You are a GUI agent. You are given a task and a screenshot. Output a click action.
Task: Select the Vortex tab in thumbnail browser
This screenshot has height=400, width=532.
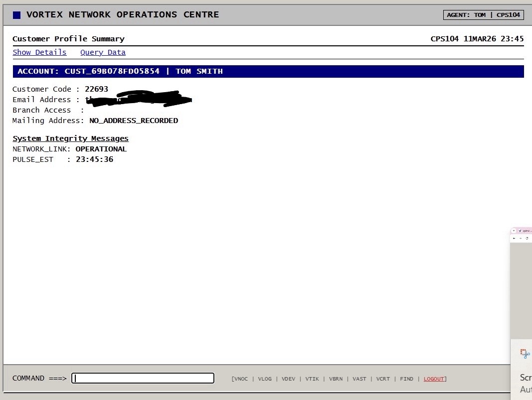(x=525, y=231)
